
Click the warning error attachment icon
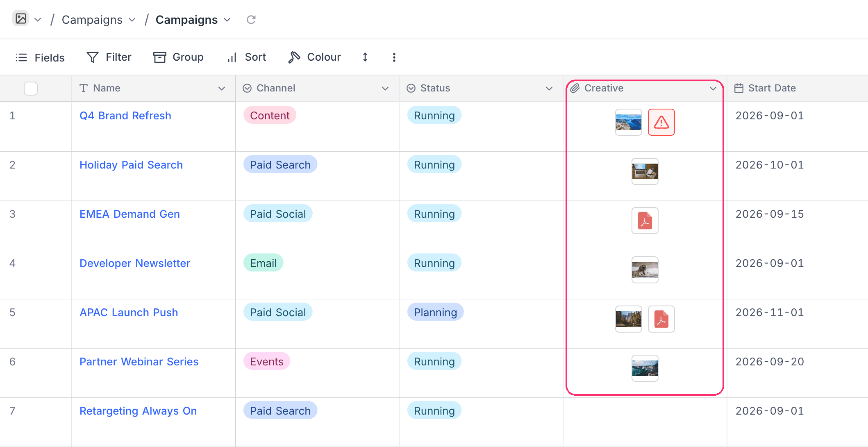[661, 122]
